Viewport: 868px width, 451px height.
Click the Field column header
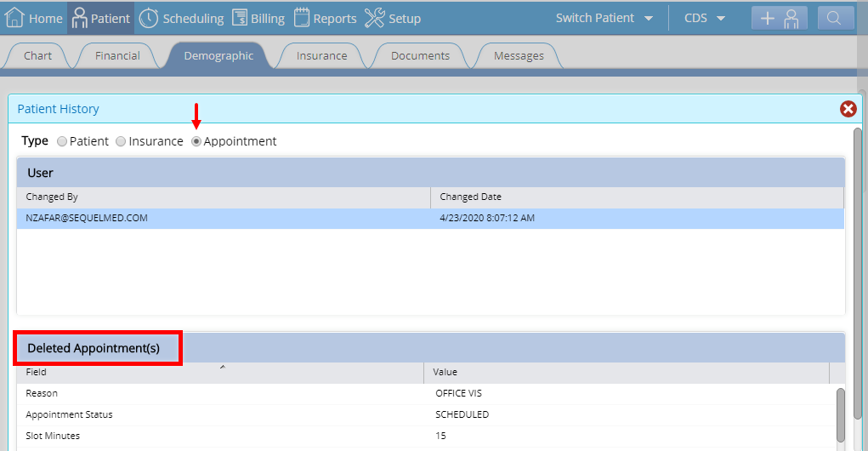pos(220,373)
